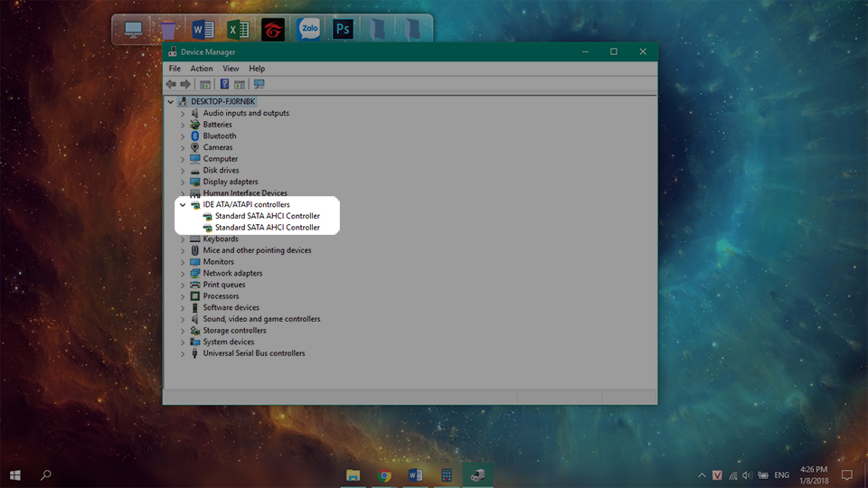Open the Action Center notification icon
The image size is (868, 488).
[847, 475]
